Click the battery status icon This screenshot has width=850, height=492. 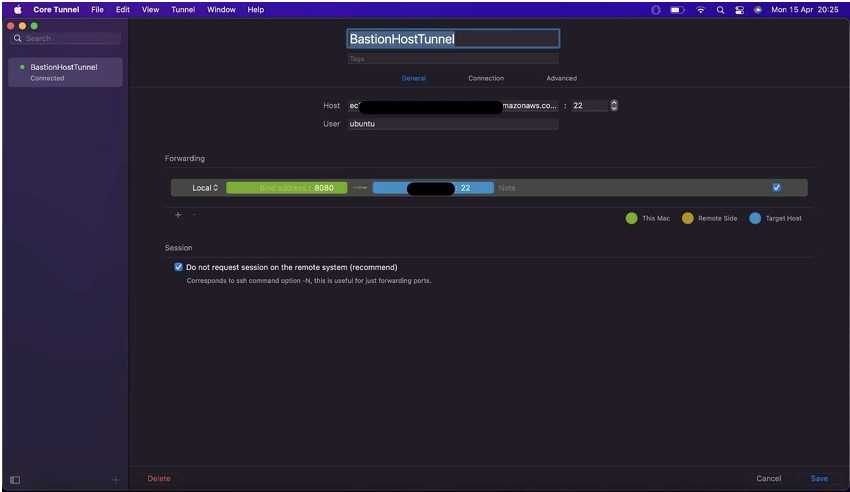coord(677,9)
